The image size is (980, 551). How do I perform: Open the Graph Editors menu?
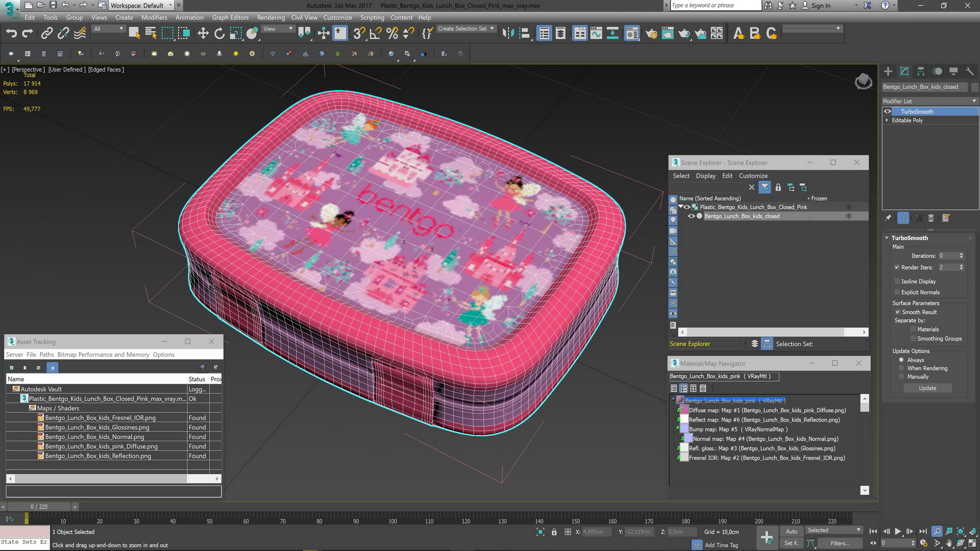pos(230,17)
